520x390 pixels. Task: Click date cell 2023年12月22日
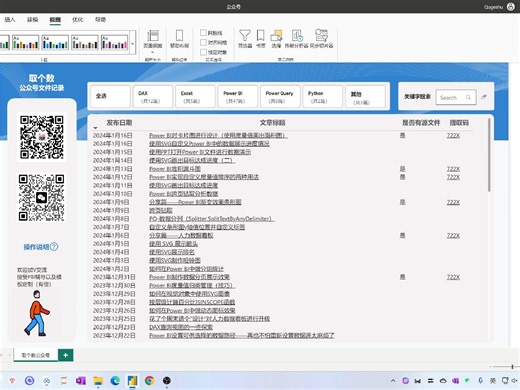pos(114,335)
